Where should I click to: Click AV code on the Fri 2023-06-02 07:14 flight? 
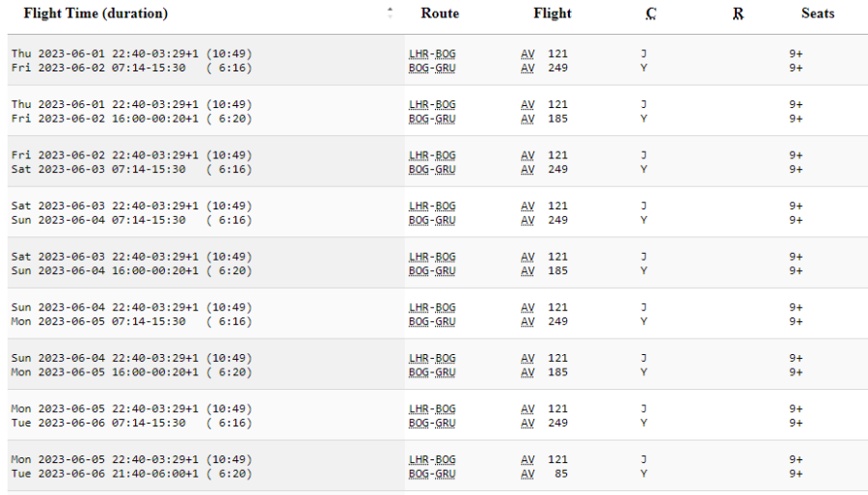(528, 69)
